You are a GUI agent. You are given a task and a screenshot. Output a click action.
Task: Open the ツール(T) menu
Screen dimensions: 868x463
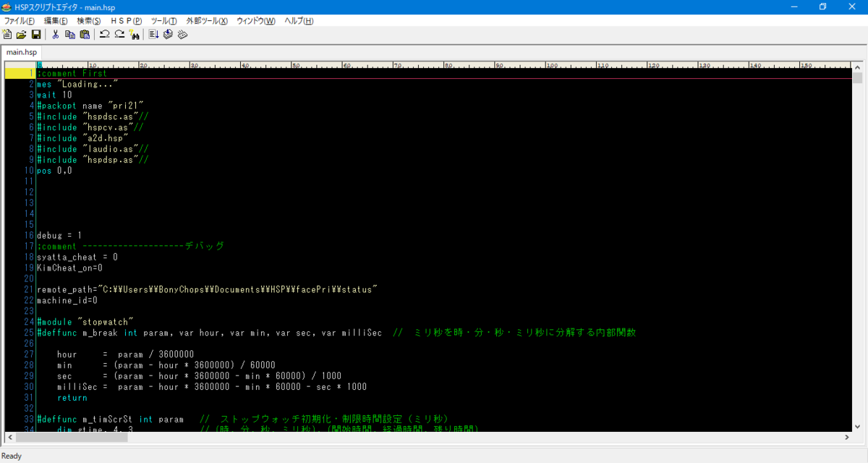[163, 21]
